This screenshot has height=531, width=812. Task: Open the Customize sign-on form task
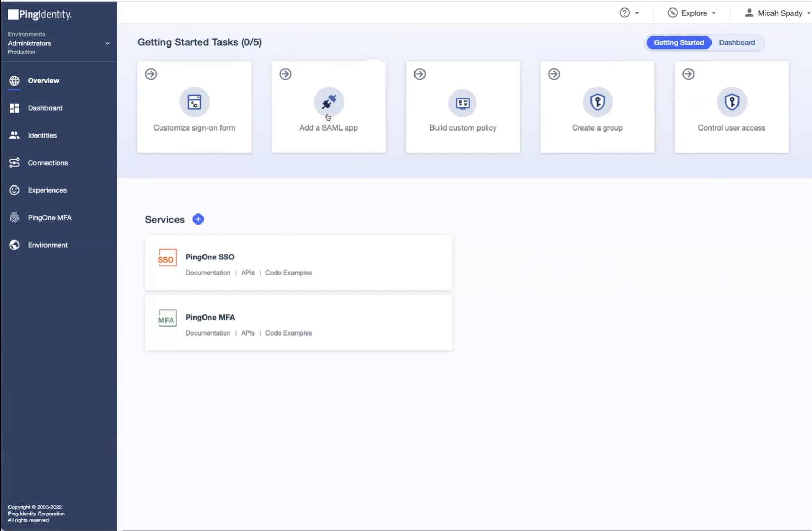tap(194, 107)
